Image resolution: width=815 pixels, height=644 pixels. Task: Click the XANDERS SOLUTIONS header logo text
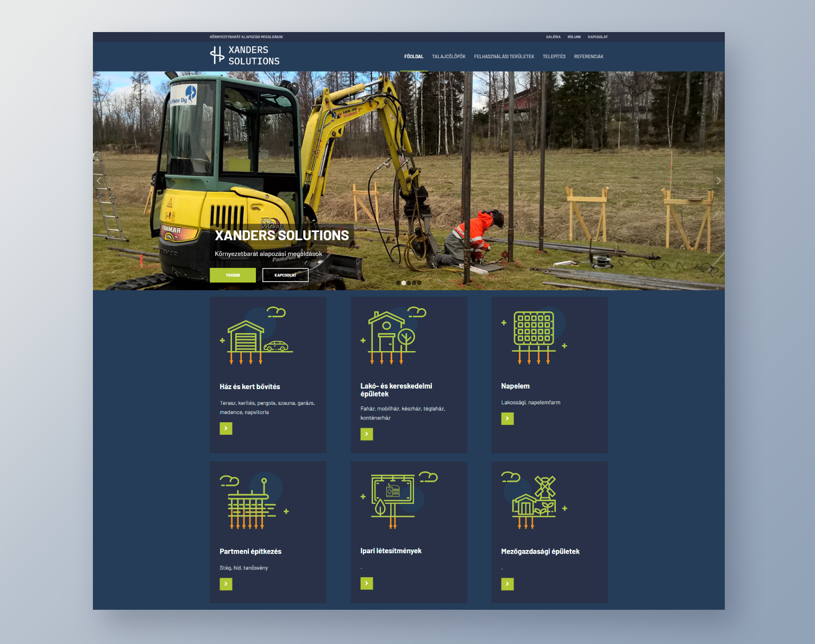click(x=254, y=55)
